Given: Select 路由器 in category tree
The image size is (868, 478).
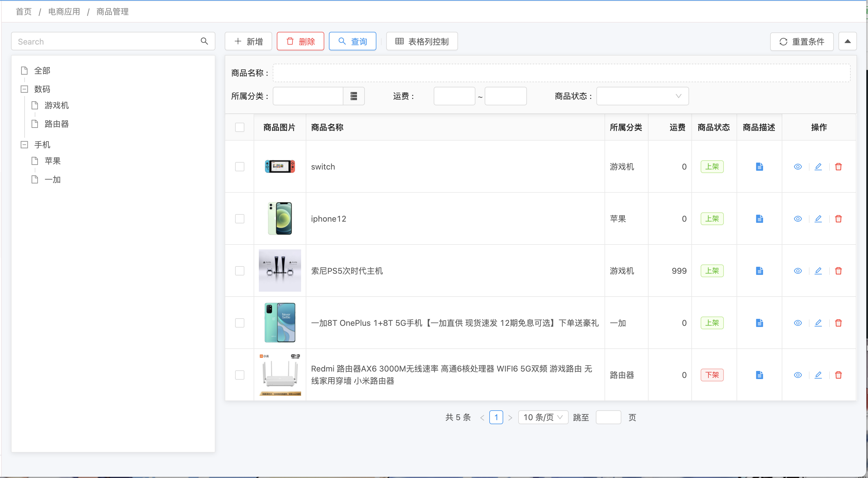Looking at the screenshot, I should point(57,124).
